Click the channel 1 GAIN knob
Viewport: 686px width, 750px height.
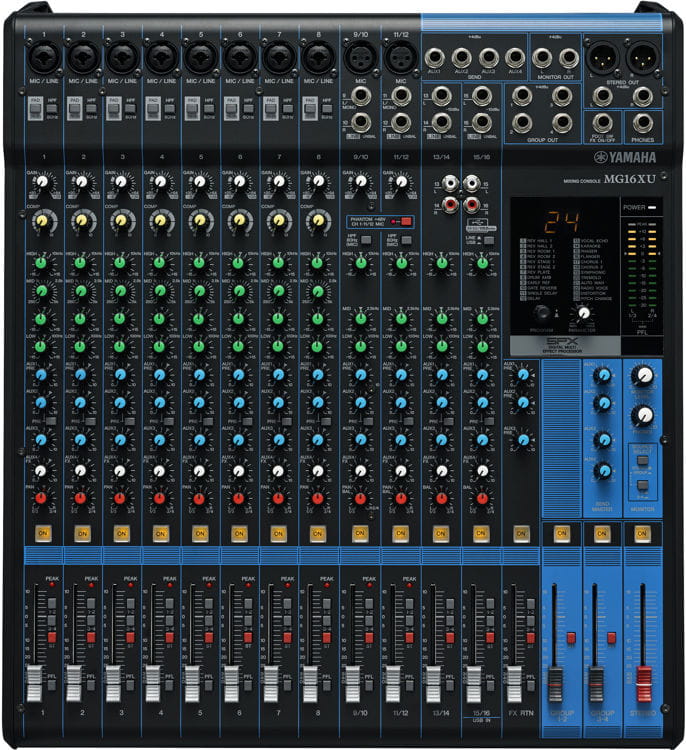[42, 182]
